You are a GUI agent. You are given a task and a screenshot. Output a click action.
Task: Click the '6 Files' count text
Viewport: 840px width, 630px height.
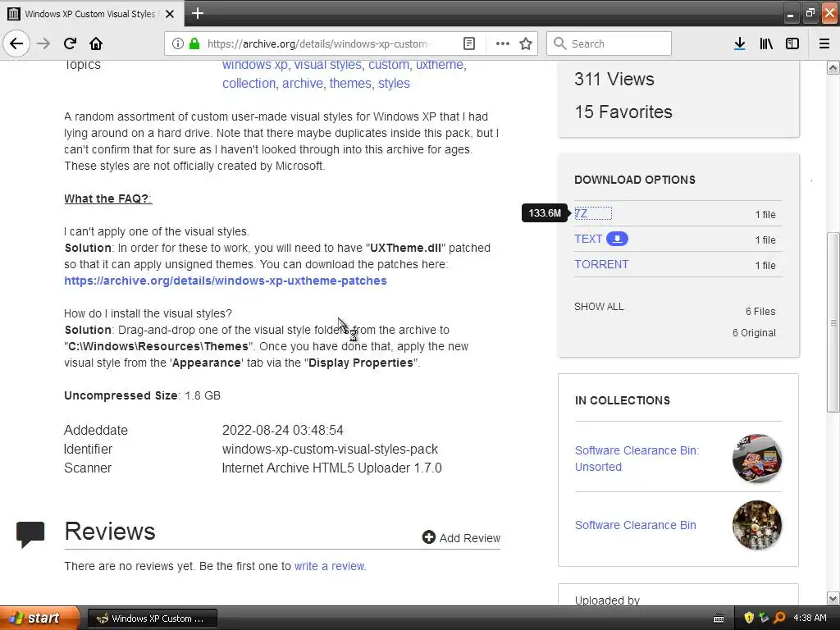coord(760,311)
